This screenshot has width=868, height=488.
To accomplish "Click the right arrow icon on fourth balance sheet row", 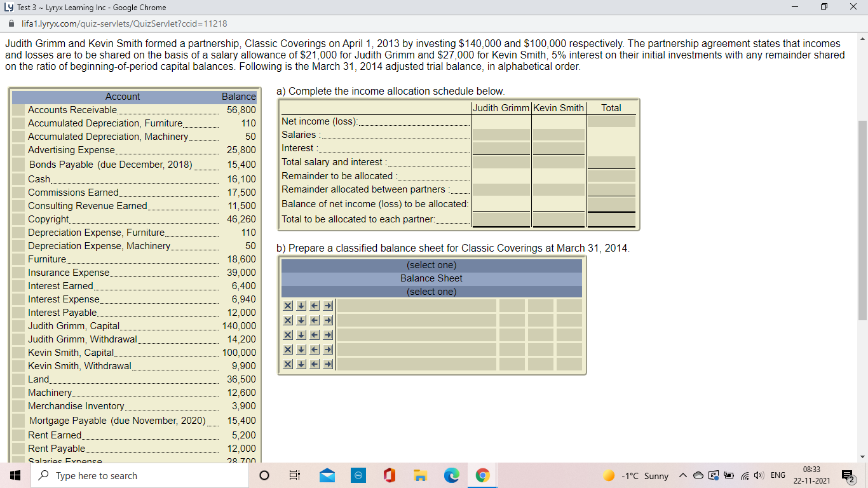I will coord(327,349).
